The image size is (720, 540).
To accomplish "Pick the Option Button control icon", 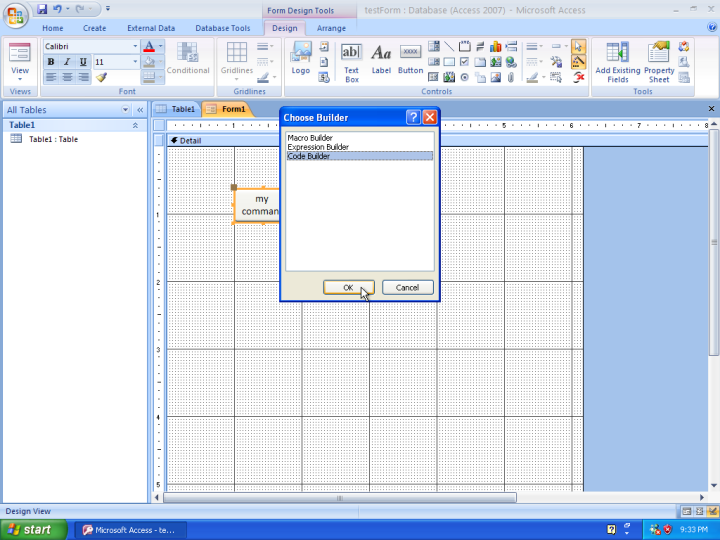I will point(465,77).
